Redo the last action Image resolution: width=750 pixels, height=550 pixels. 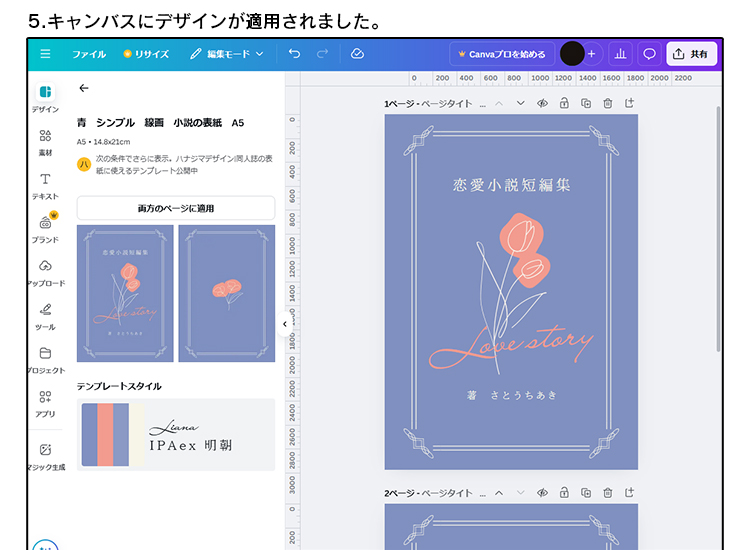pos(322,54)
